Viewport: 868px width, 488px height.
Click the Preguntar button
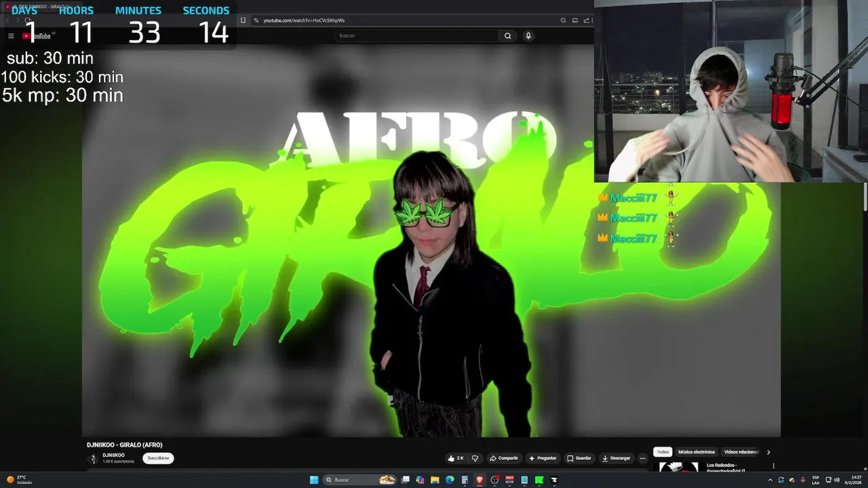pos(542,458)
